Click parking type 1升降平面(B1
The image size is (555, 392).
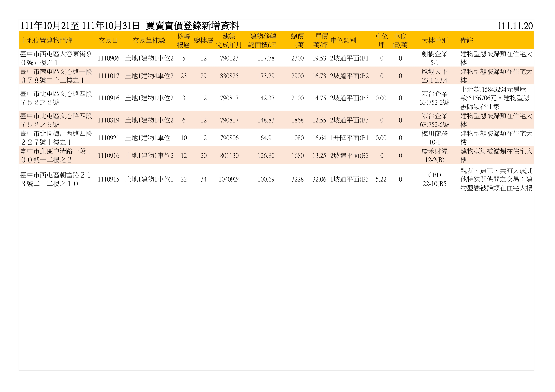[x=349, y=138]
